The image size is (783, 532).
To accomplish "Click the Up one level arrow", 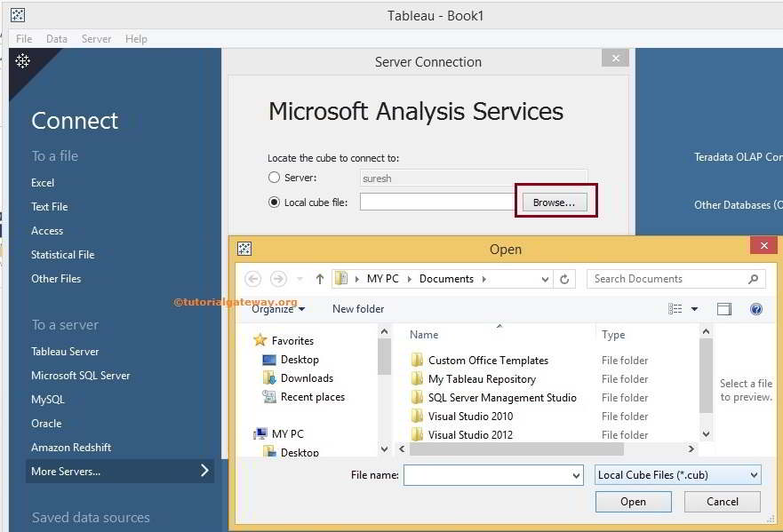I will point(320,279).
